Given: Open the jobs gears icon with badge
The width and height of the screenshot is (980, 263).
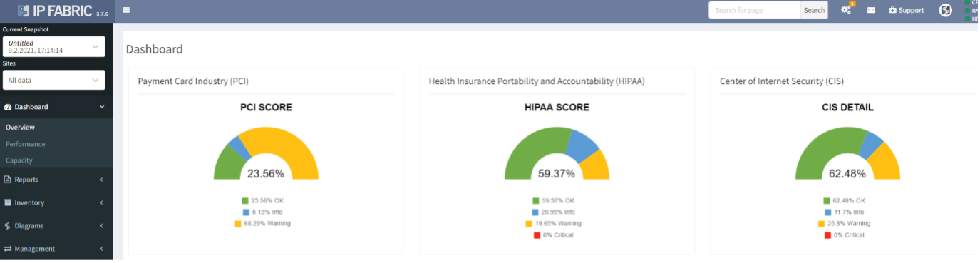Looking at the screenshot, I should [x=847, y=10].
